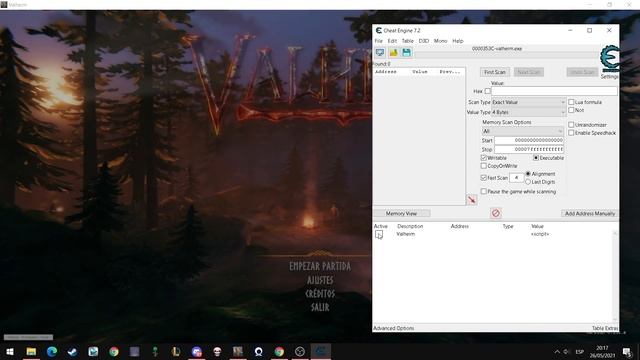Open Edit menu
This screenshot has height=360, width=640.
click(x=392, y=41)
